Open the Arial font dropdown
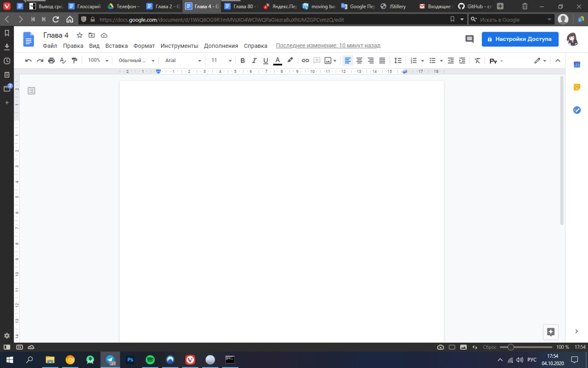 click(183, 60)
